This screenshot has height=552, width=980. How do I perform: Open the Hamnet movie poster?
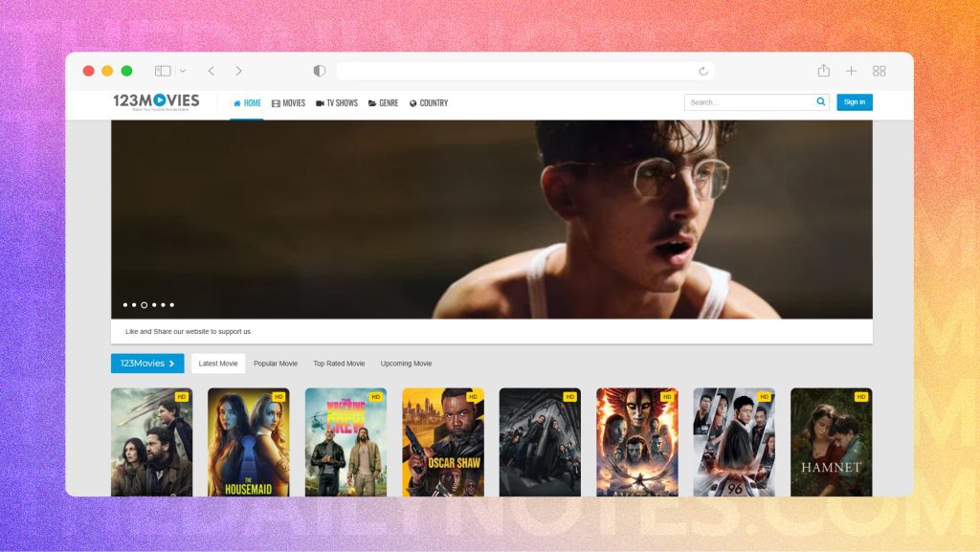coord(831,441)
